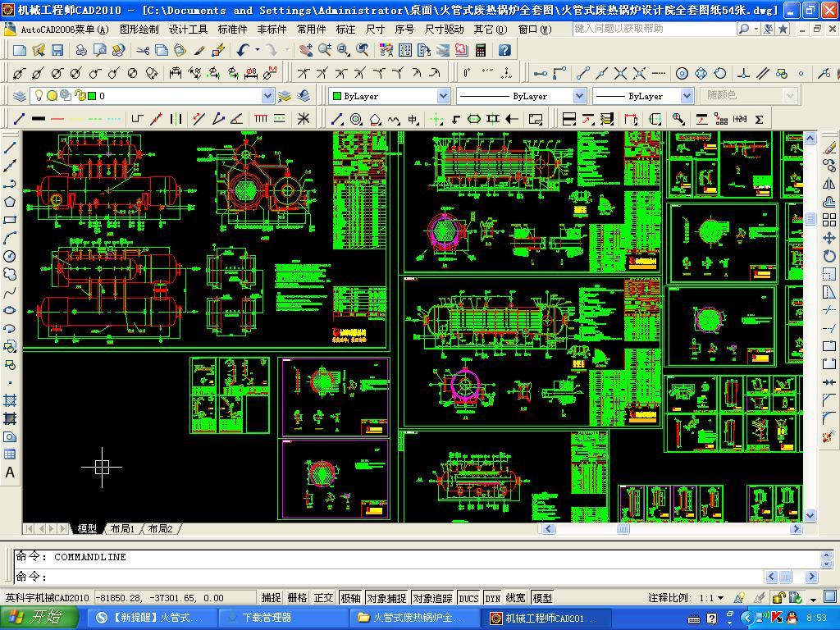Toggle 对象捕捉 object snap in status bar

(x=386, y=598)
